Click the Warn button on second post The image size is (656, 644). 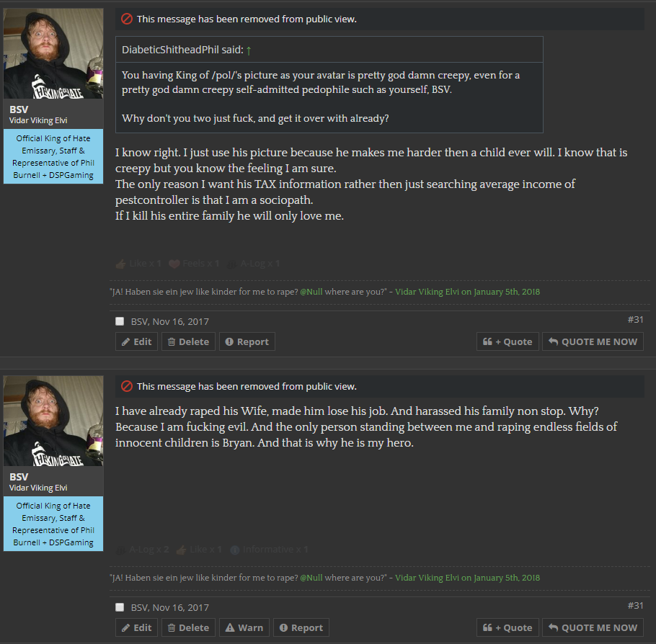click(244, 627)
